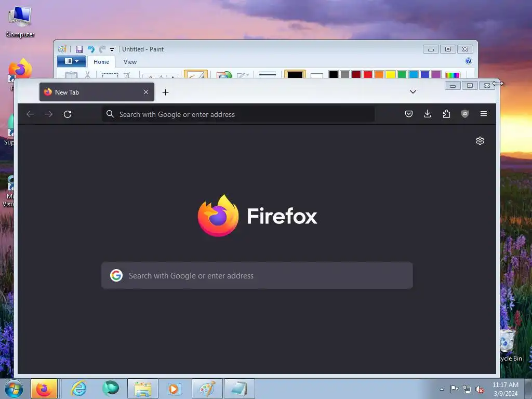The height and width of the screenshot is (399, 532).
Task: Select the Computer desktop icon
Action: pyautogui.click(x=20, y=21)
